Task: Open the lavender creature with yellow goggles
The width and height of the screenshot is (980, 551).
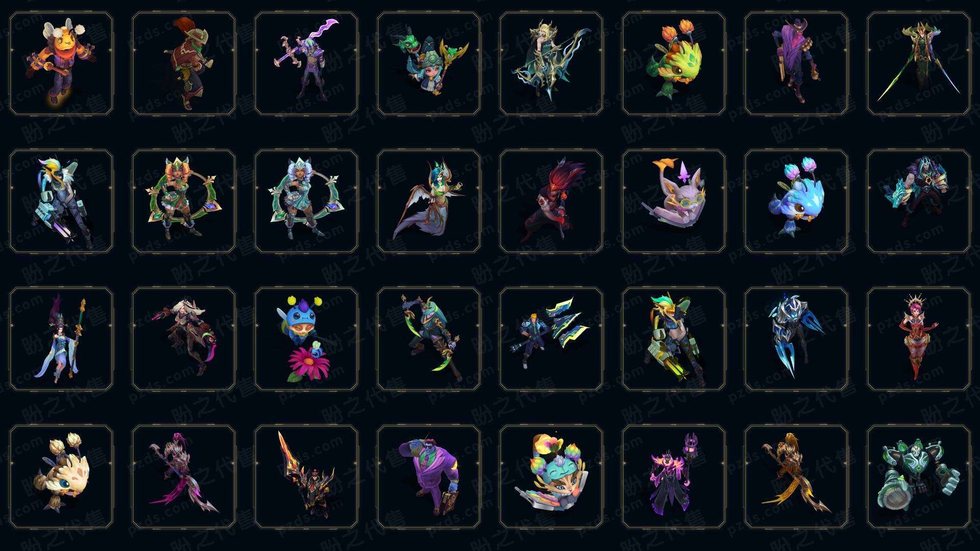Action: 674,201
